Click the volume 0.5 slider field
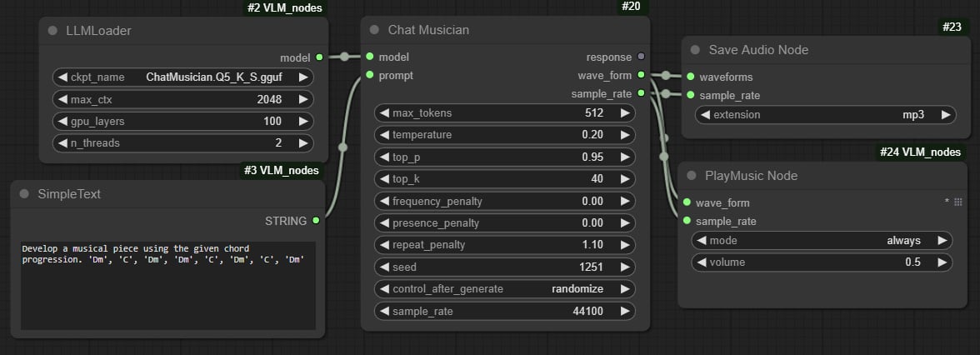Screen dimensions: 980x355 821,262
